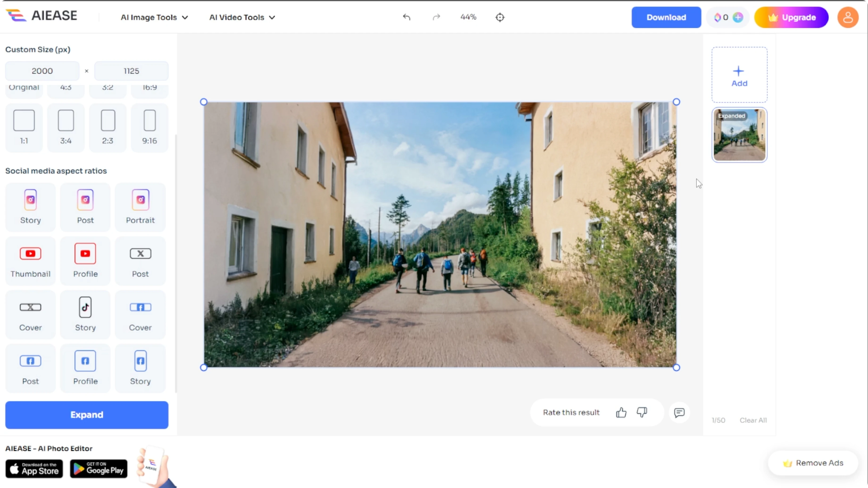Open the feedback comment icon
This screenshot has height=488, width=868.
pos(679,412)
